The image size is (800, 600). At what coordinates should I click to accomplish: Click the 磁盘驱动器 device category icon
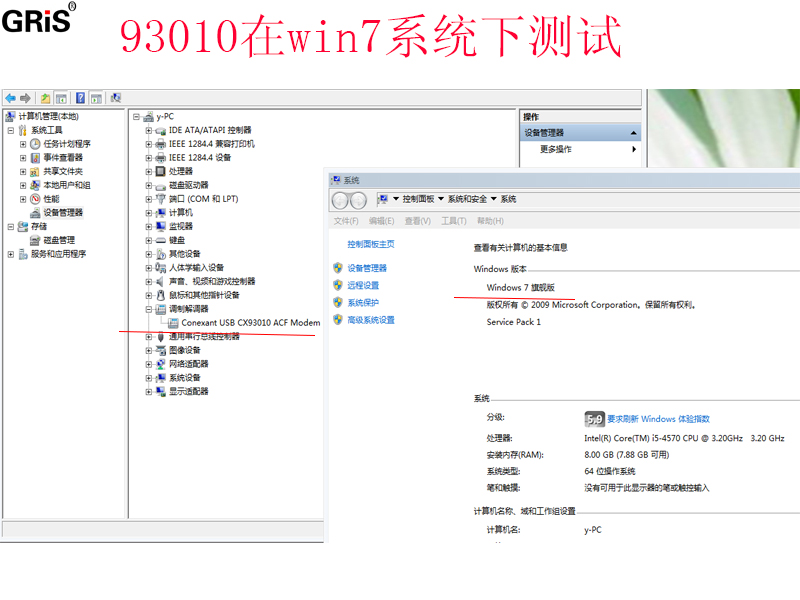[x=161, y=185]
